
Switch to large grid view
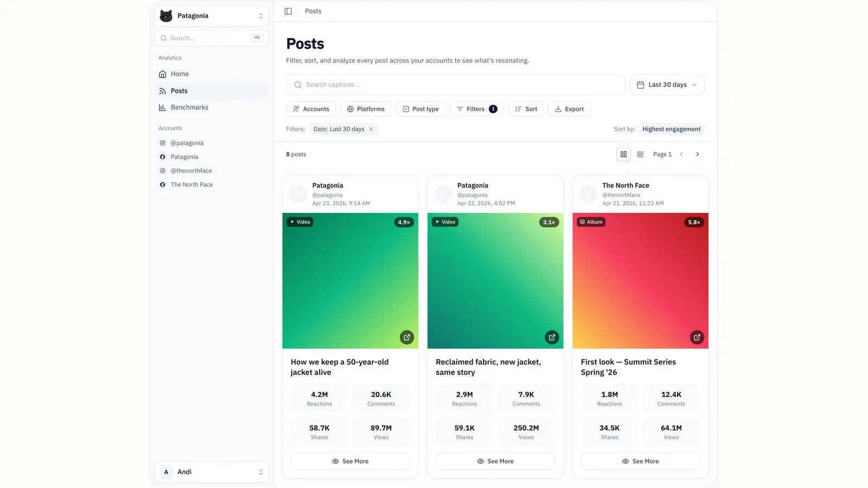coord(623,155)
